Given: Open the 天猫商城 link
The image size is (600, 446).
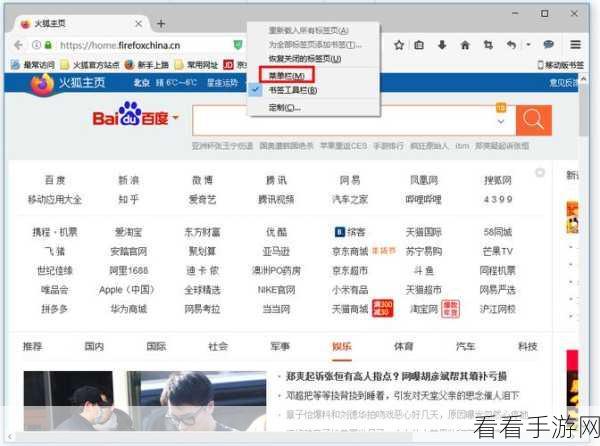Looking at the screenshot, I should [x=350, y=309].
